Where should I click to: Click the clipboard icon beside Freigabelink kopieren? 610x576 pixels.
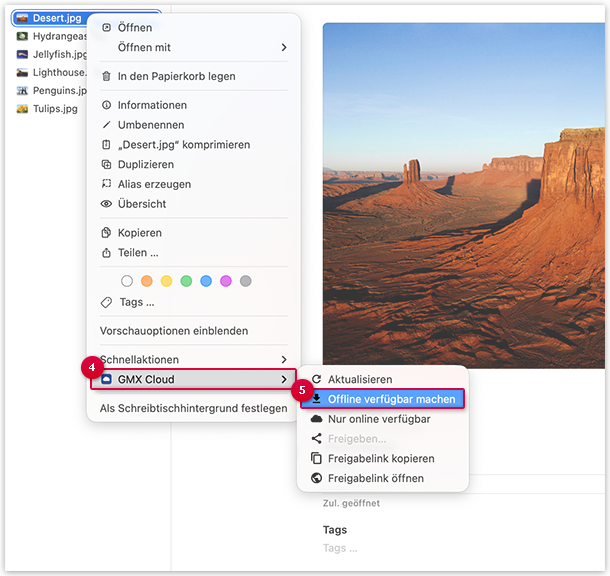coord(317,458)
